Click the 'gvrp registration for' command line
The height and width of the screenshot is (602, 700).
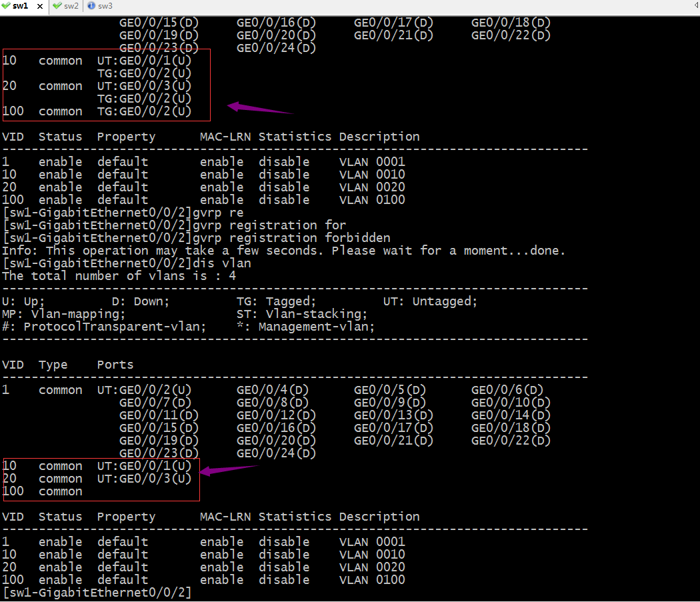[x=174, y=225]
